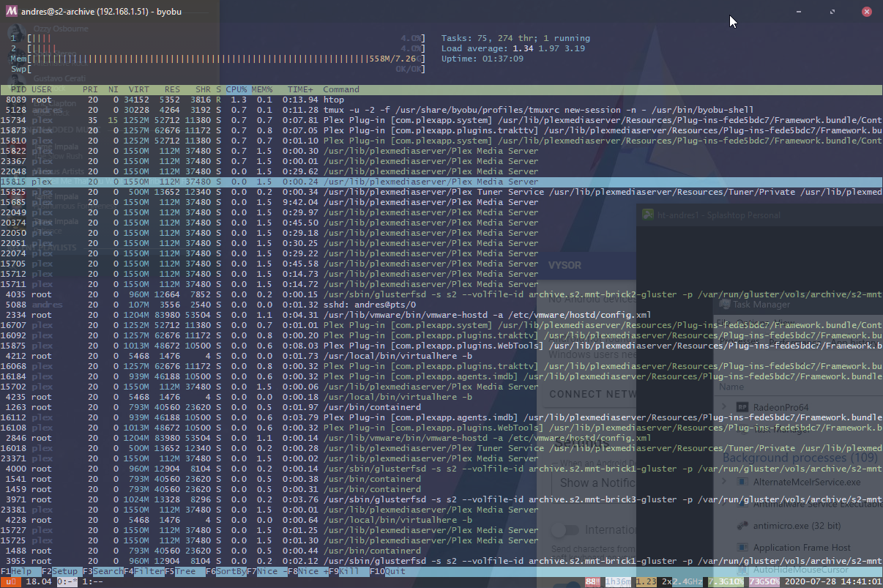883x588 pixels.
Task: Click the byobu window title bar icon
Action: click(13, 11)
